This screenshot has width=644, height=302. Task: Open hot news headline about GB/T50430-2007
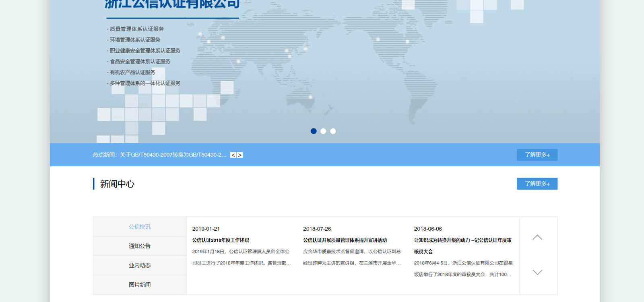click(x=173, y=155)
